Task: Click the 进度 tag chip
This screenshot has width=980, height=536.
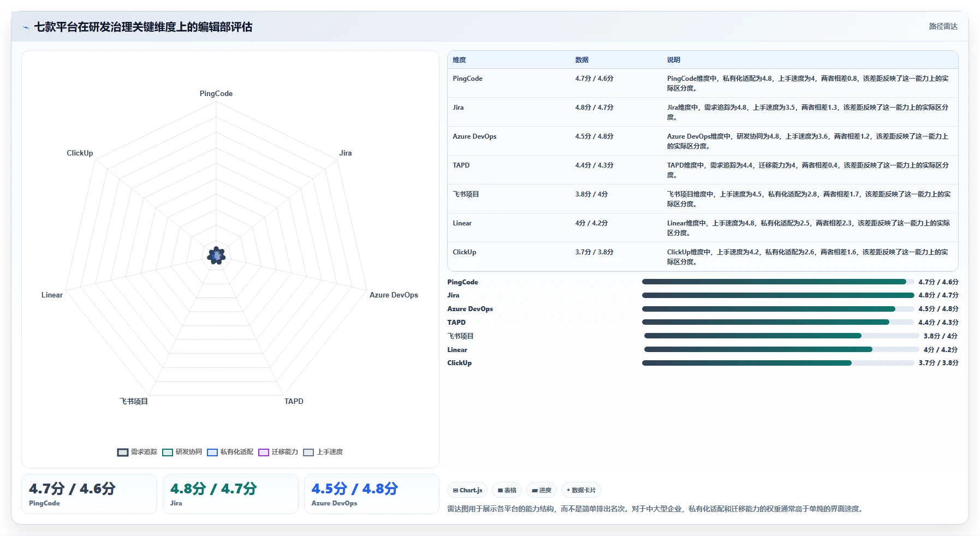Action: 542,490
